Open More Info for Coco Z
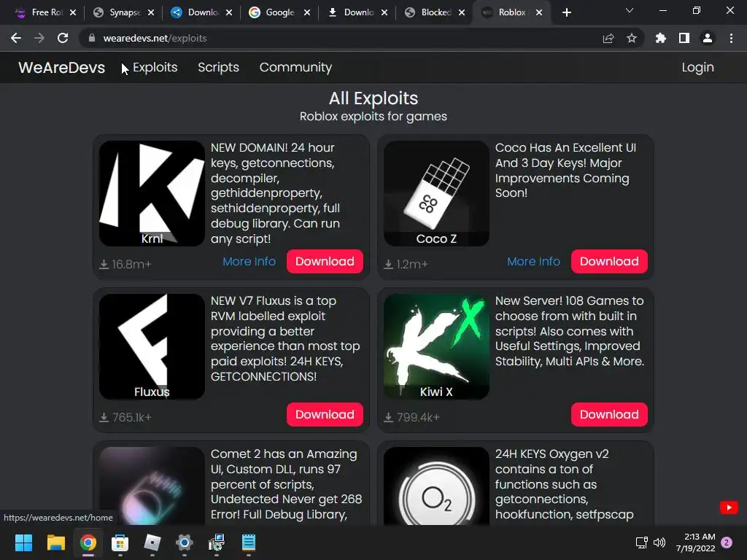The image size is (747, 560). pyautogui.click(x=533, y=262)
